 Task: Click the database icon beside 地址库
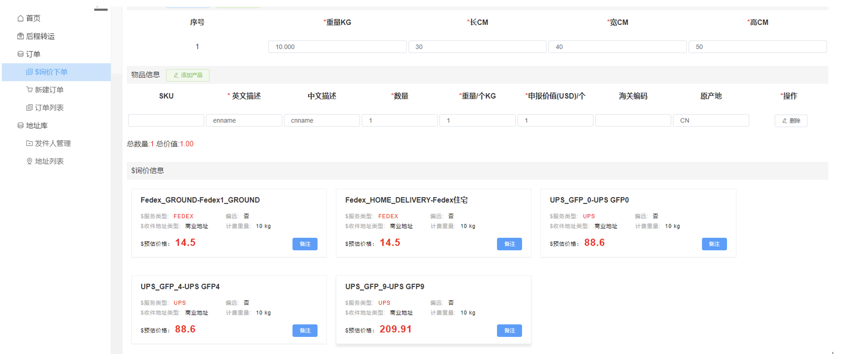tap(21, 125)
